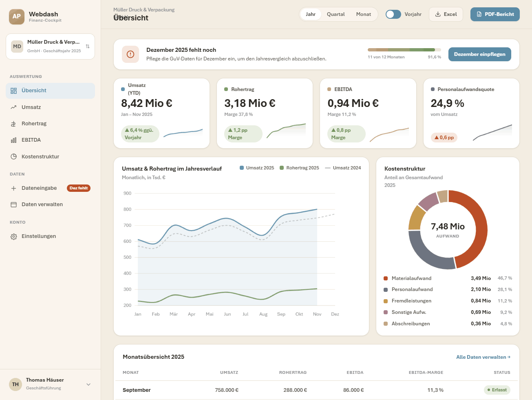Click the 288.000 € Rohertrag cell
Image resolution: width=532 pixels, height=400 pixels.
(x=295, y=390)
